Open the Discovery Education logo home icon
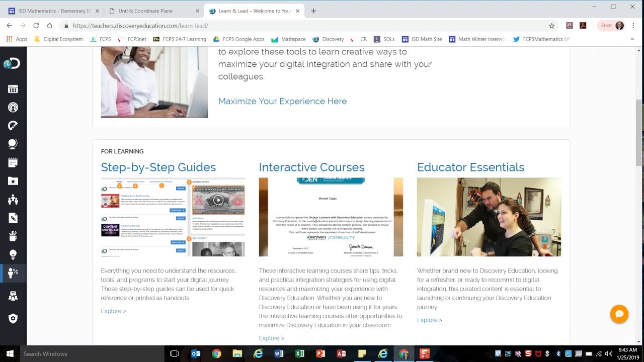Screen dimensions: 644x362 [x=12, y=63]
